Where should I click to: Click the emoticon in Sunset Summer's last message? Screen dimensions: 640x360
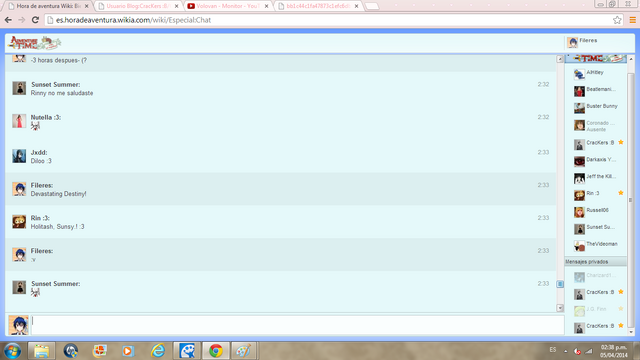(x=36, y=292)
